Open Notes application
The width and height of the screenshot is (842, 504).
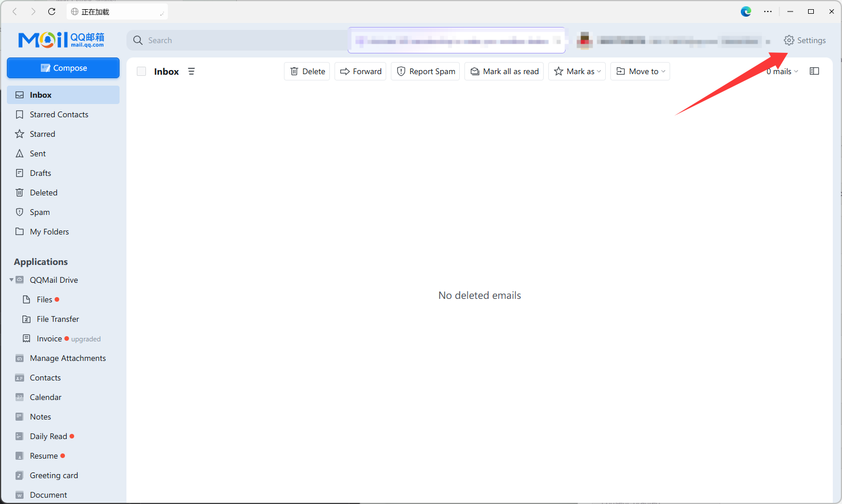pos(63,417)
